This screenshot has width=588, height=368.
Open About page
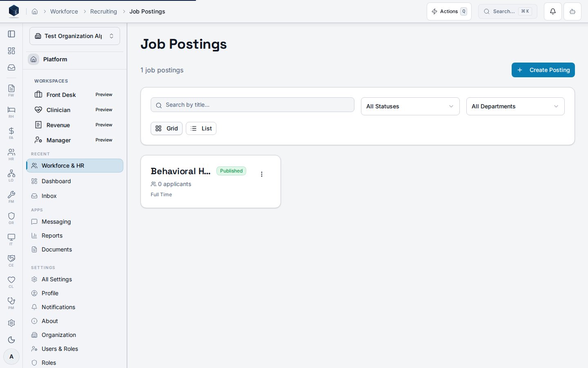pyautogui.click(x=75, y=321)
